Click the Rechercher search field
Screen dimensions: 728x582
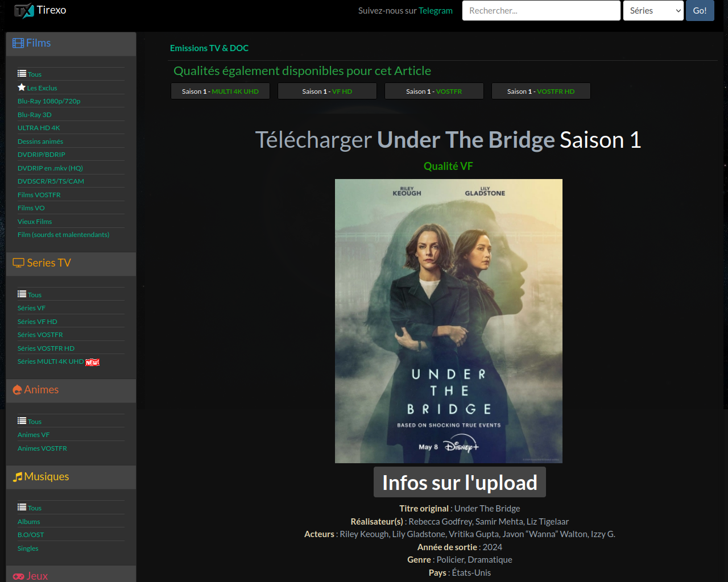click(541, 11)
